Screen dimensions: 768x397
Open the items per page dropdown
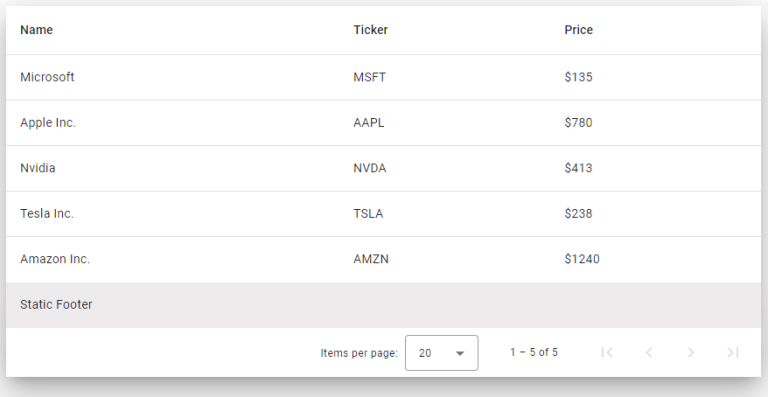click(x=441, y=353)
